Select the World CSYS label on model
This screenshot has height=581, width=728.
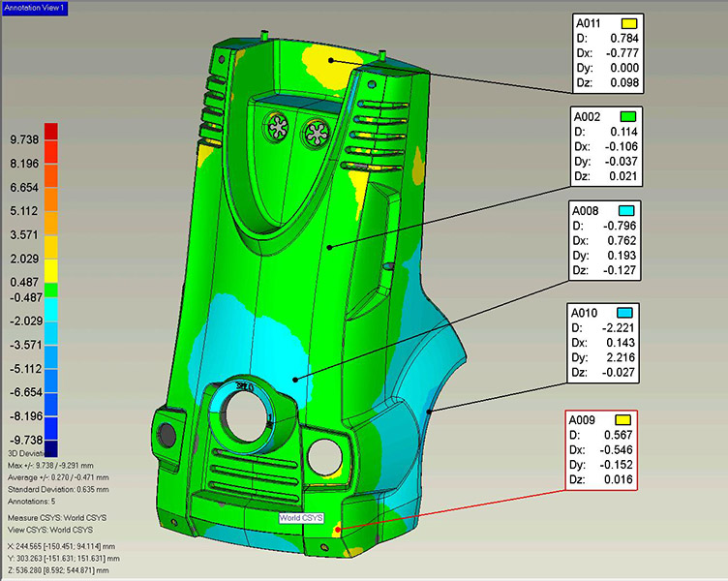[x=300, y=518]
